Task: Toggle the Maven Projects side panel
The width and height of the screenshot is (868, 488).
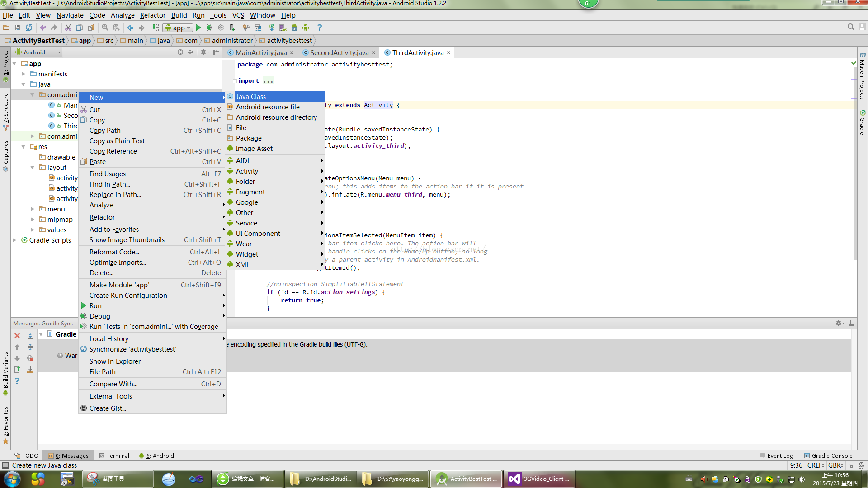Action: click(x=863, y=75)
